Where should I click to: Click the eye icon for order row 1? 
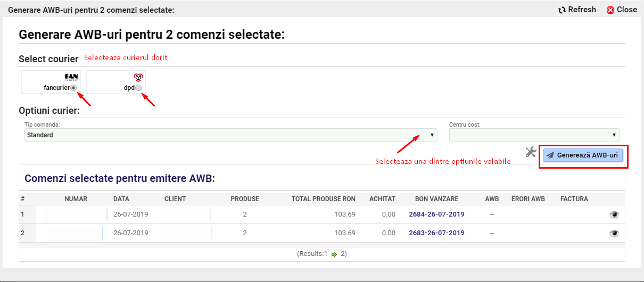coord(614,214)
